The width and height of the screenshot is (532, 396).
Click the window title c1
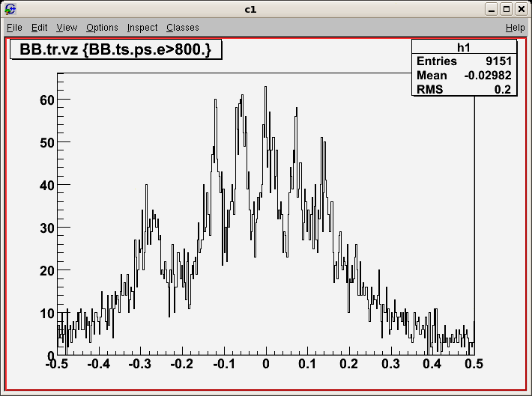tap(250, 10)
